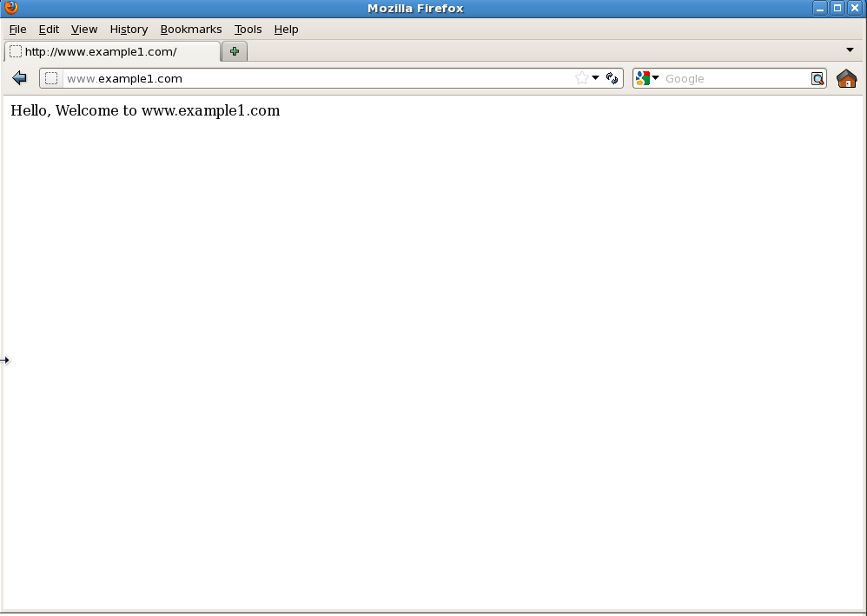This screenshot has height=616, width=867.
Task: Expand the address bar history dropdown arrow
Action: tap(595, 78)
